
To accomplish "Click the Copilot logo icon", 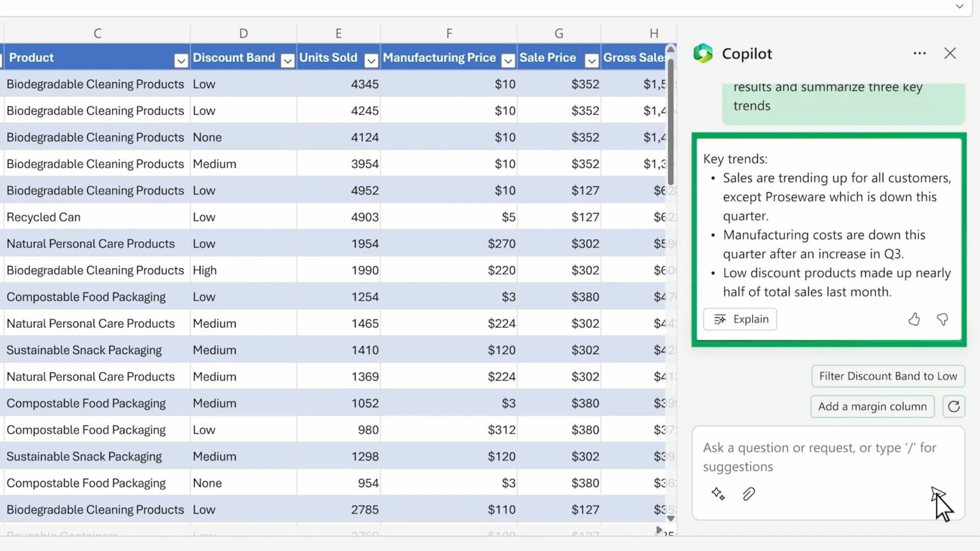I will pyautogui.click(x=703, y=54).
